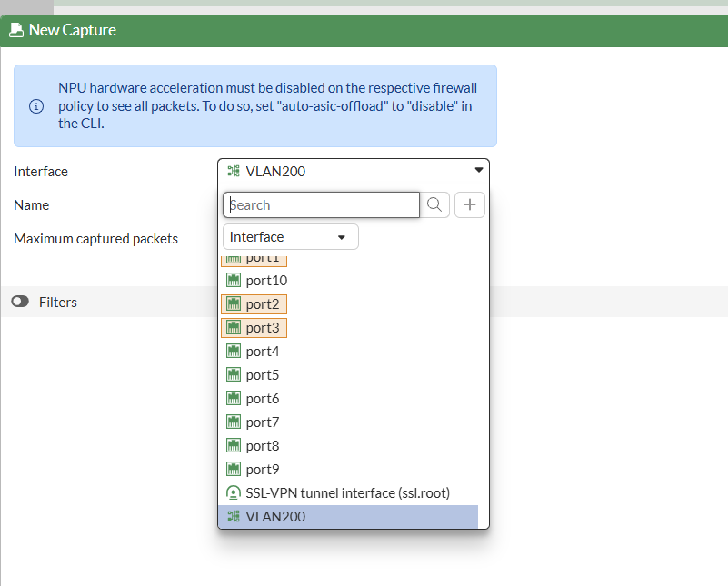The height and width of the screenshot is (586, 728).
Task: Click the SSL-VPN tunnel interface icon
Action: click(x=234, y=493)
